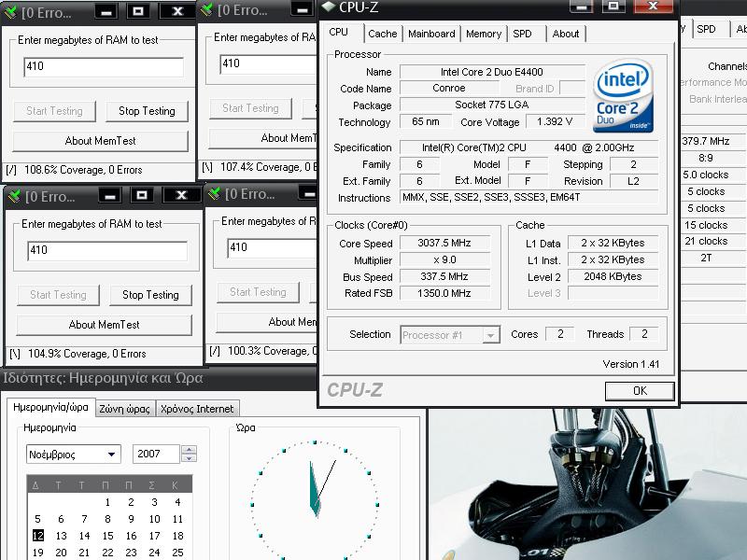
Task: Select day 15 in the calendar
Action: [x=107, y=536]
